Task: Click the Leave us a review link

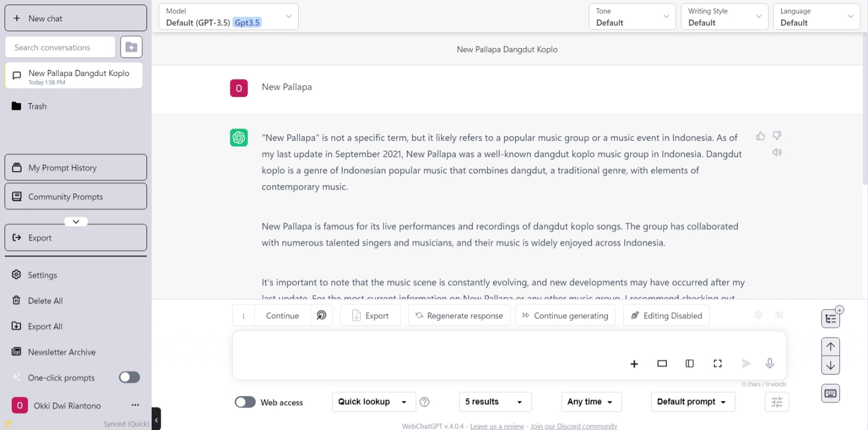Action: coord(497,426)
